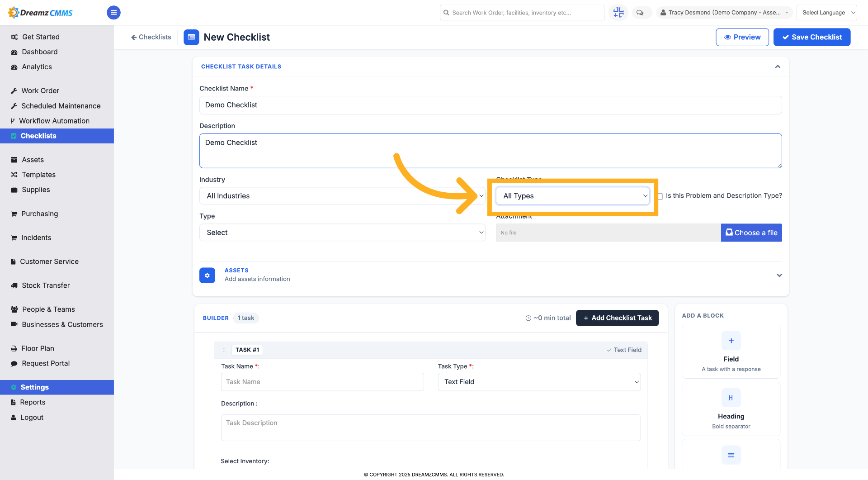Add a Heading block
Image resolution: width=868 pixels, height=480 pixels.
click(x=731, y=409)
